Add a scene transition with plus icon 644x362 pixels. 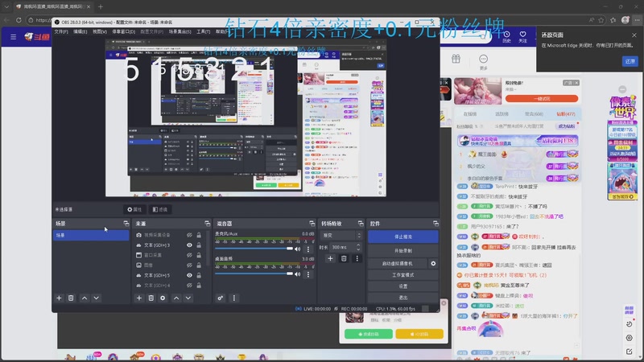[x=330, y=258]
